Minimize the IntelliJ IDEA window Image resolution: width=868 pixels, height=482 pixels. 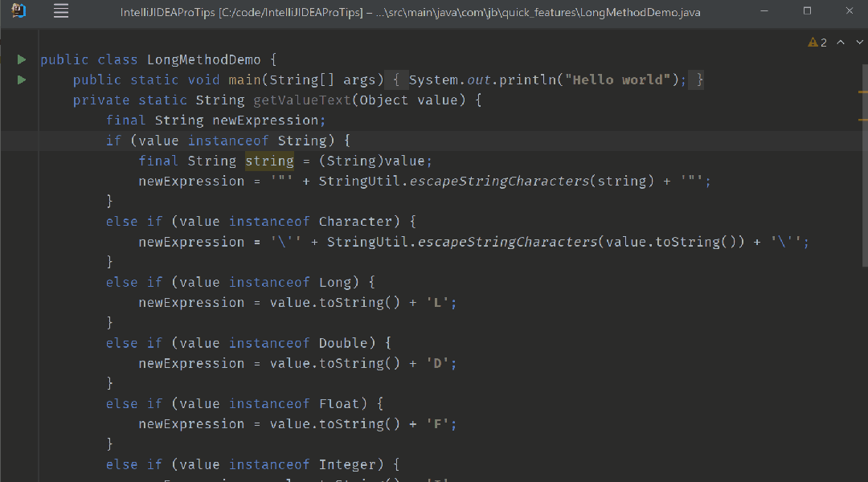(764, 11)
